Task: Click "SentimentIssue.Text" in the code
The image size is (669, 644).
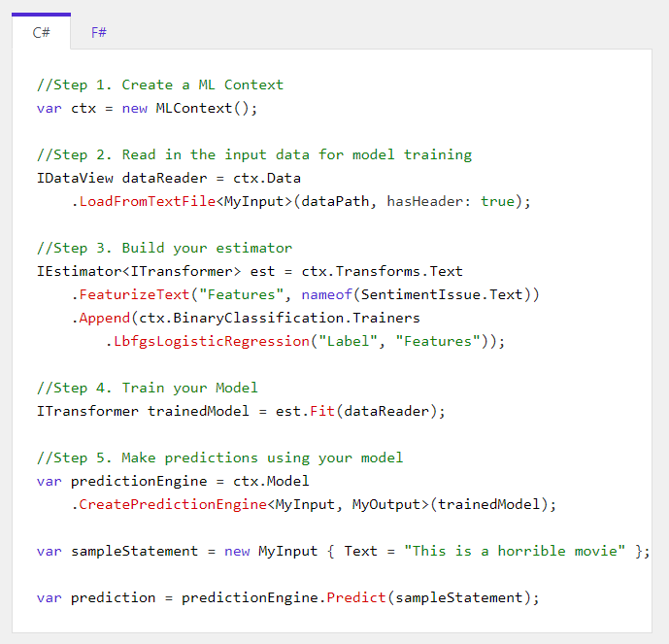Action: tap(442, 294)
